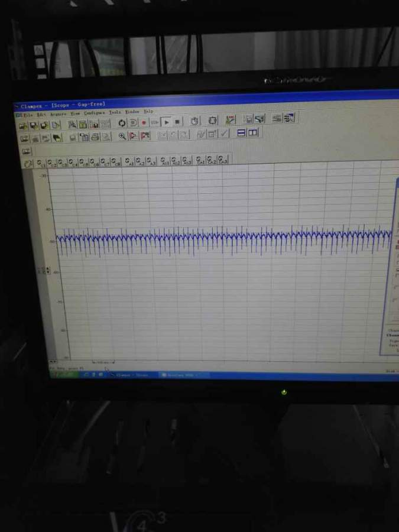
Task: Click the Windows Start button
Action: 64,375
